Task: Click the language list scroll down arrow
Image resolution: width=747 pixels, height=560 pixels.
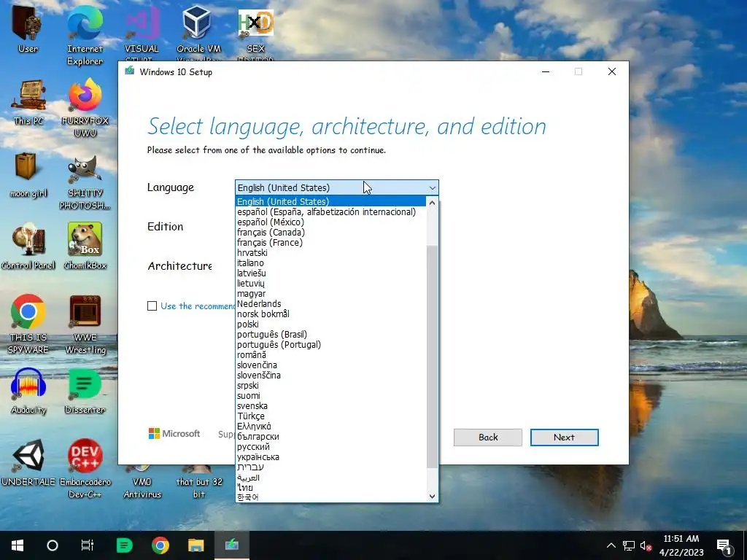Action: [x=432, y=496]
